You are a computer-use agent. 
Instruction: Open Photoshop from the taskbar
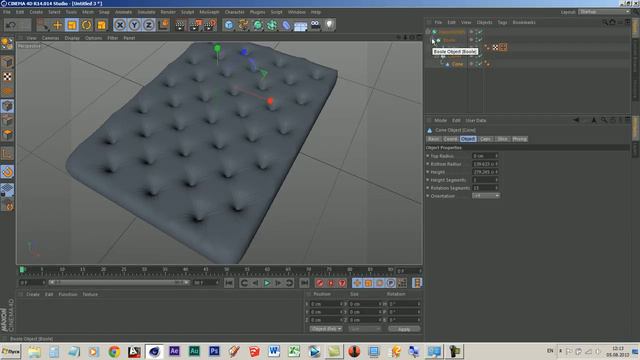coord(214,351)
